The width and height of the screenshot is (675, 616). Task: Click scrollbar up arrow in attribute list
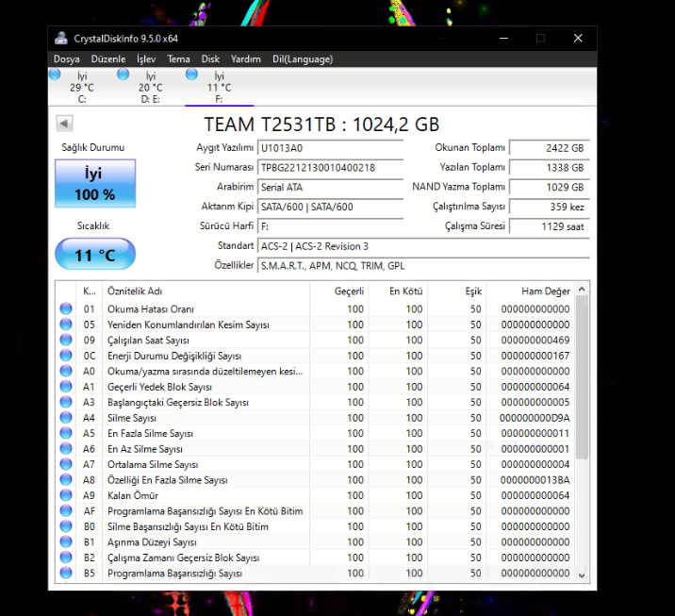point(582,290)
